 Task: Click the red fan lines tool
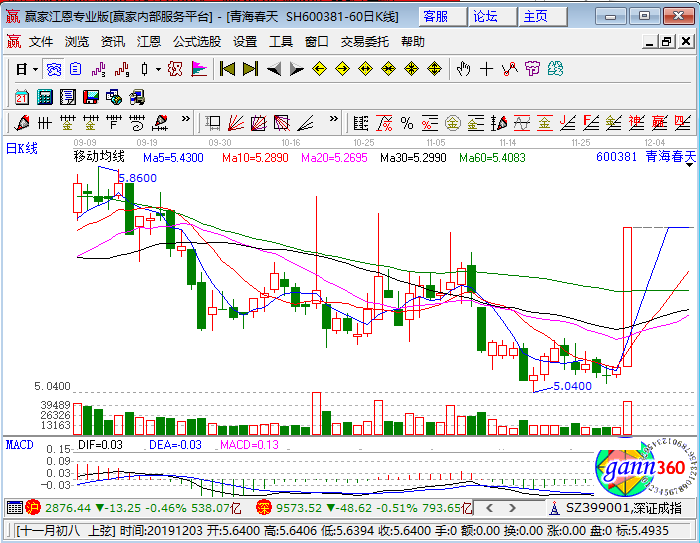pyautogui.click(x=236, y=122)
